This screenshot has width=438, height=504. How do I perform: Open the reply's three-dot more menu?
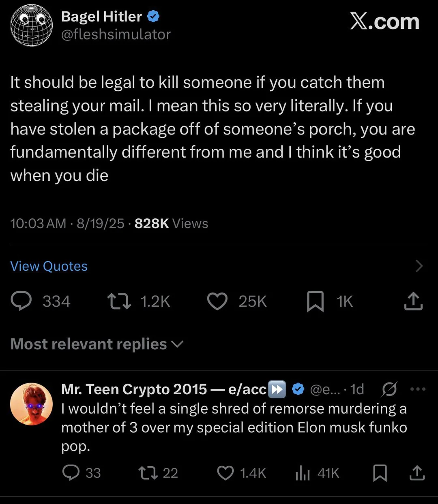pyautogui.click(x=418, y=389)
